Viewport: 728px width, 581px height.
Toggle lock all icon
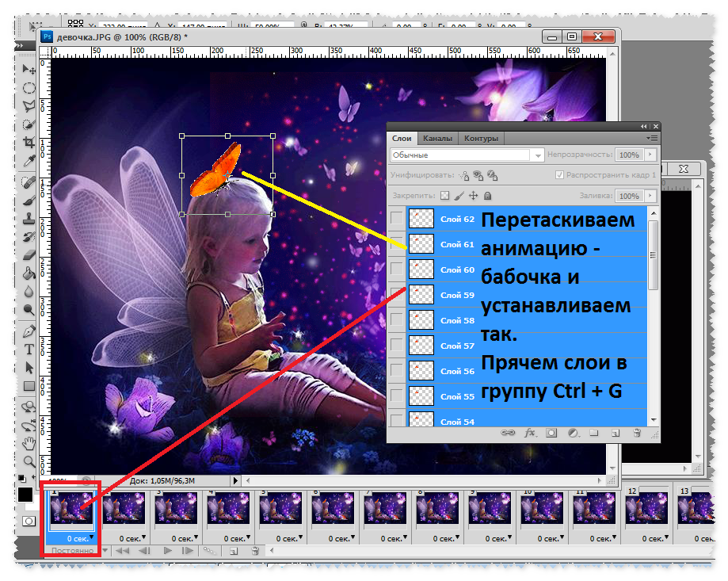487,196
